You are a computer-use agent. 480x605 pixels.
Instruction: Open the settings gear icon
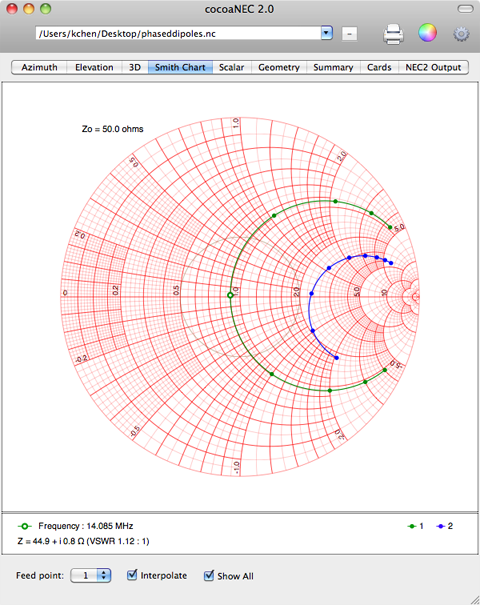pyautogui.click(x=461, y=34)
